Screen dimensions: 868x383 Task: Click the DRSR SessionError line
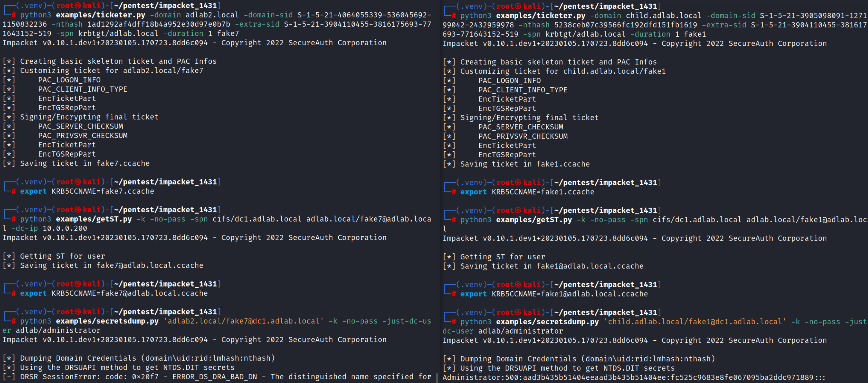pyautogui.click(x=216, y=377)
